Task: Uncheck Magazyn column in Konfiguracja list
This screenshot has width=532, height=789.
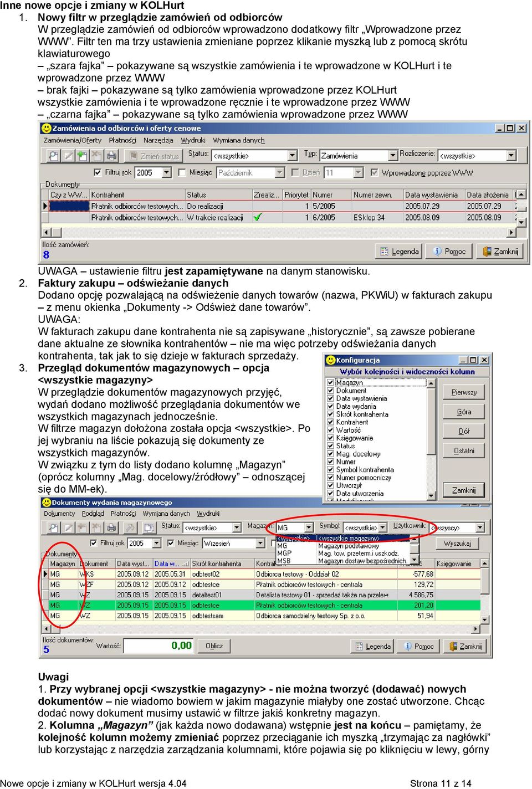Action: [331, 382]
